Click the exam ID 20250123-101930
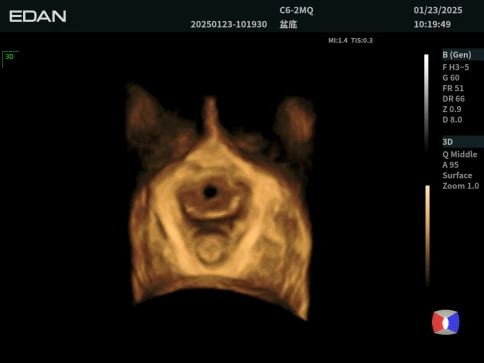Screen dimensions: 484x363 tap(229, 24)
